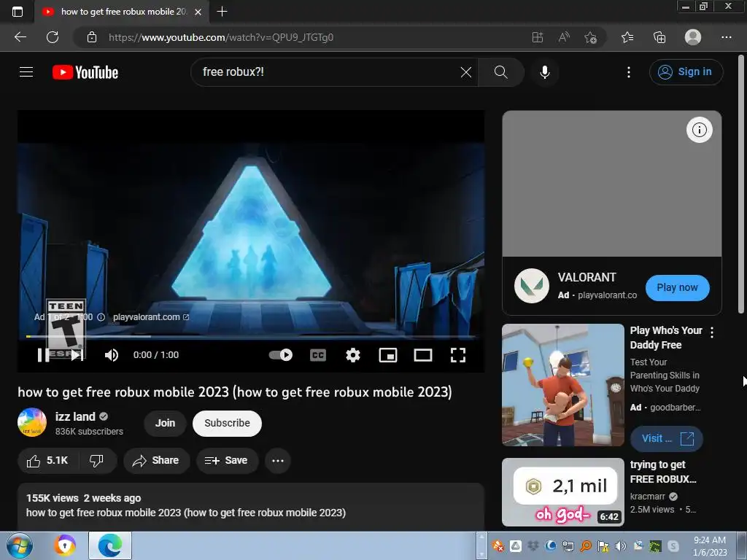Skip to next video
This screenshot has height=560, width=747.
click(77, 355)
